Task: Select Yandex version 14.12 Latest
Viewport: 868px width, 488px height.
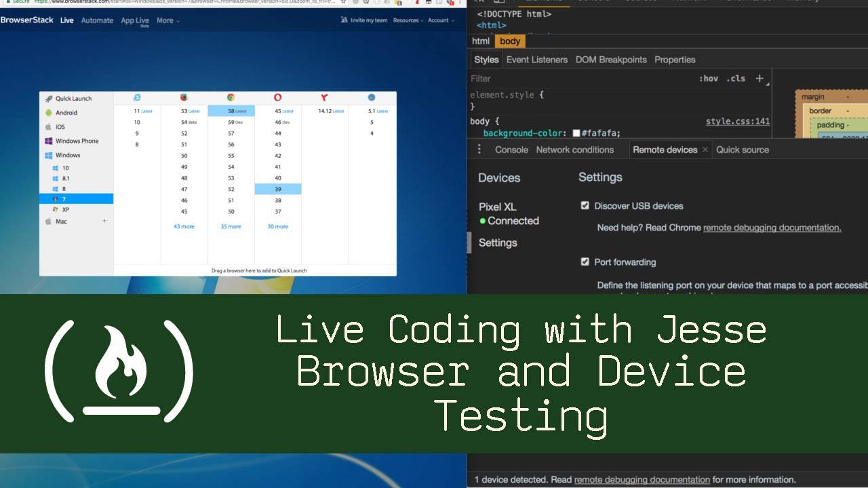Action: point(331,111)
